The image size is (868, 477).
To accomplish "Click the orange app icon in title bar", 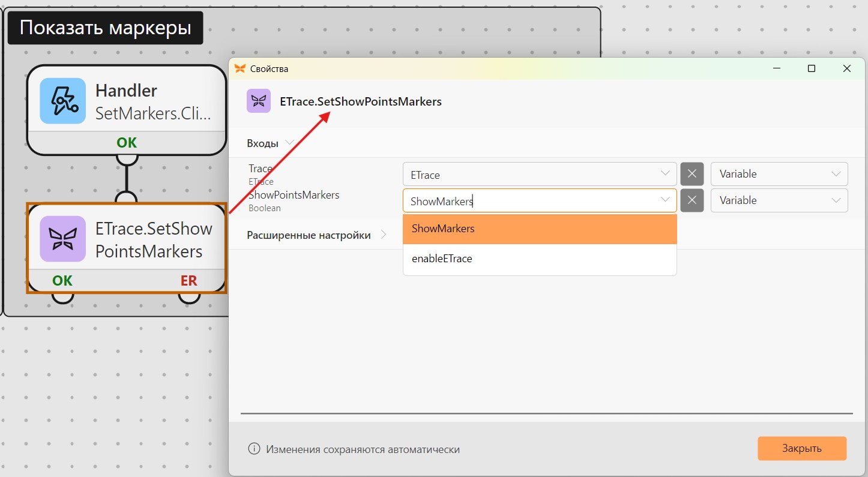I will tap(240, 68).
